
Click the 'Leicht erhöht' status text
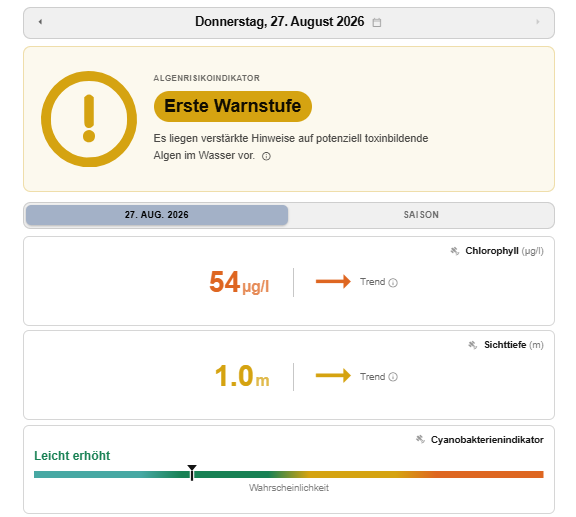tap(72, 456)
